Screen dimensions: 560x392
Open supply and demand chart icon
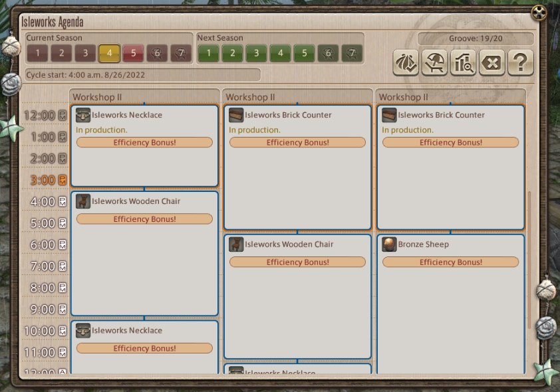pyautogui.click(x=463, y=62)
